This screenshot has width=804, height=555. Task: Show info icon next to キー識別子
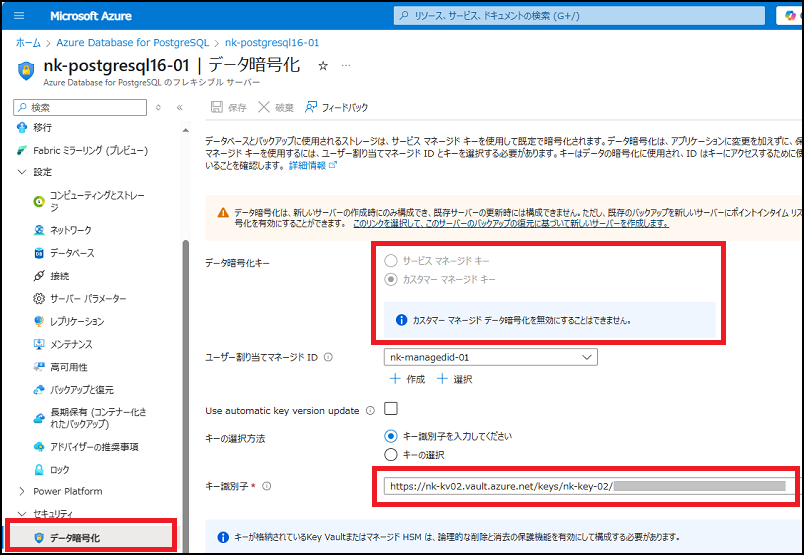pyautogui.click(x=267, y=486)
